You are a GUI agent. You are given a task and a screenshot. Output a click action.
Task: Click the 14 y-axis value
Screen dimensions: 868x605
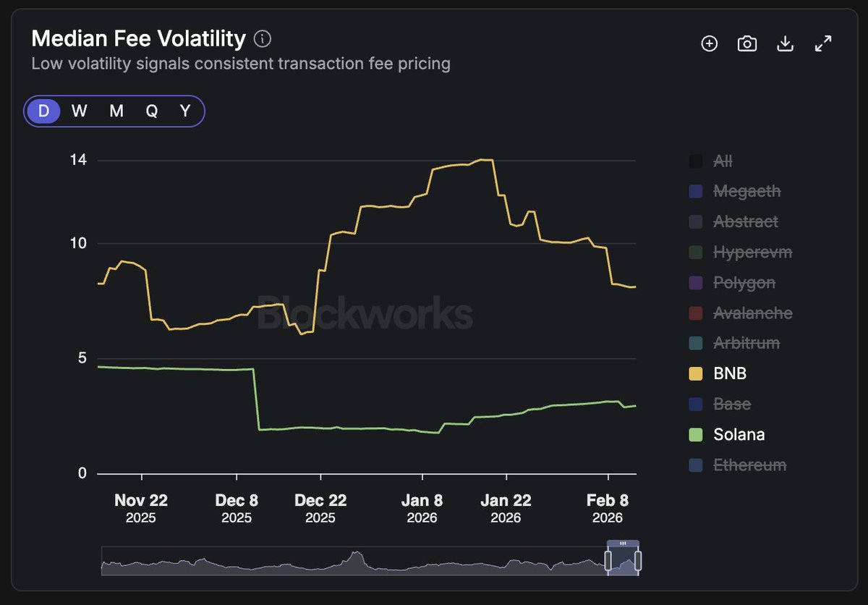pyautogui.click(x=78, y=159)
